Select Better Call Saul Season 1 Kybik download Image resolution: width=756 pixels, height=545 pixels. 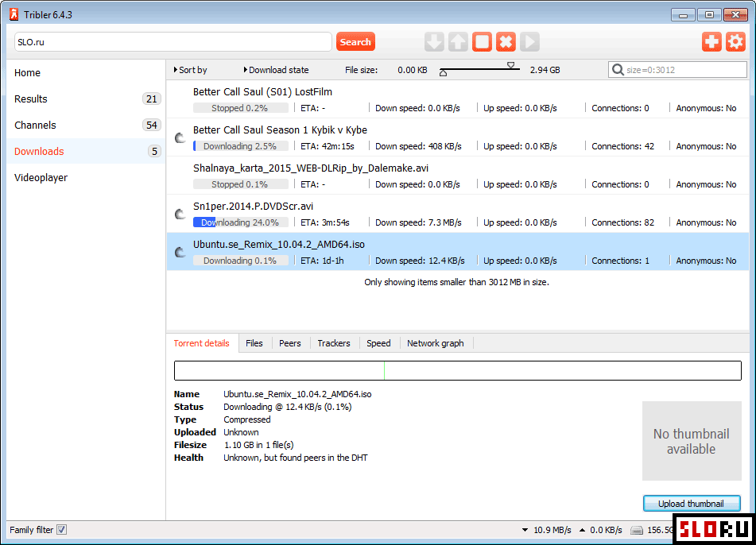click(x=458, y=137)
